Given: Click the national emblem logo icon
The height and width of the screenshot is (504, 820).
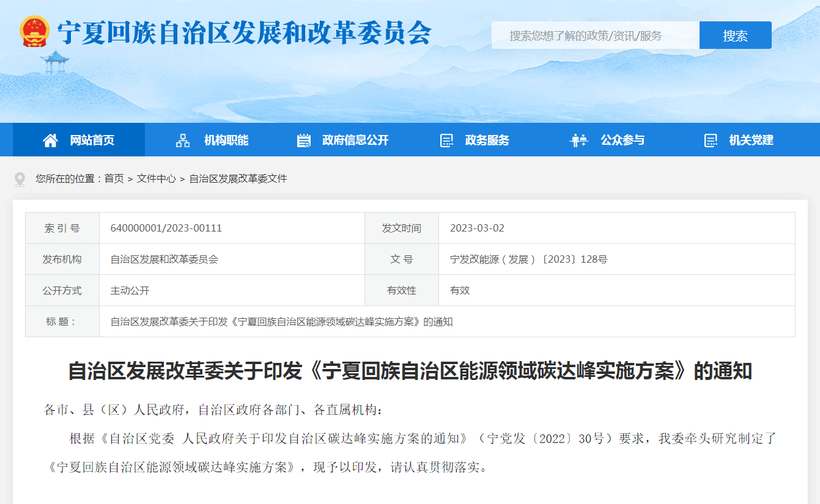Looking at the screenshot, I should (34, 32).
